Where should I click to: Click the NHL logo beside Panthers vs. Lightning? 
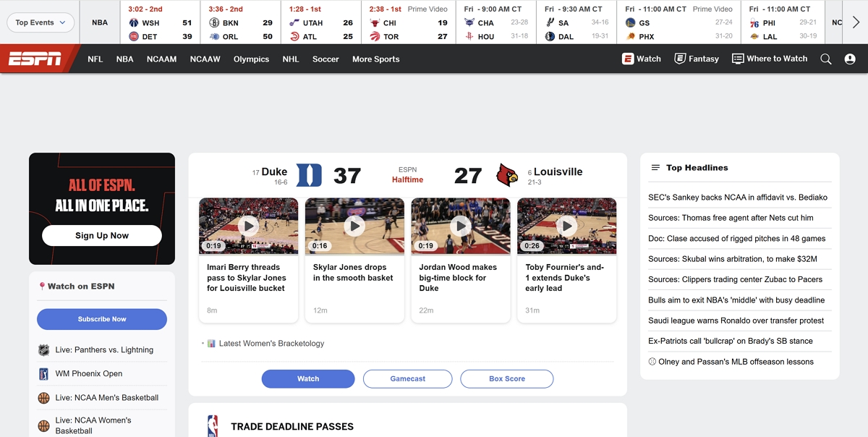pos(43,349)
